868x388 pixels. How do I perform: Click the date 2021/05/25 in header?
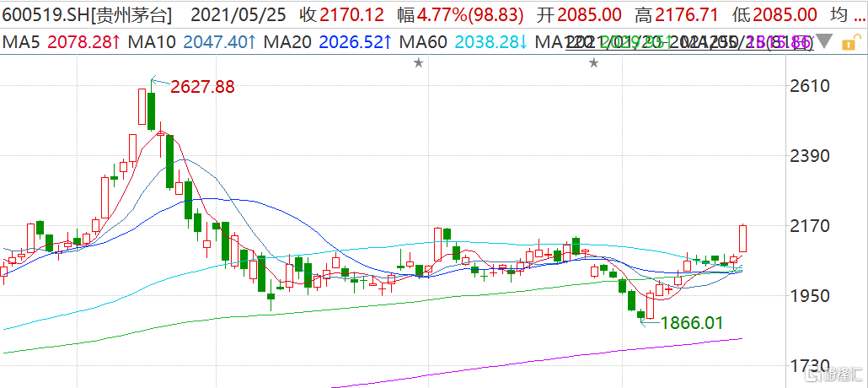coord(238,15)
